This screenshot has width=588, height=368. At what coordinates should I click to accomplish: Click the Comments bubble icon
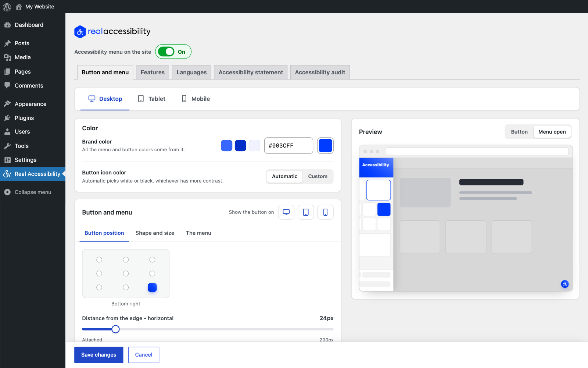(7, 85)
